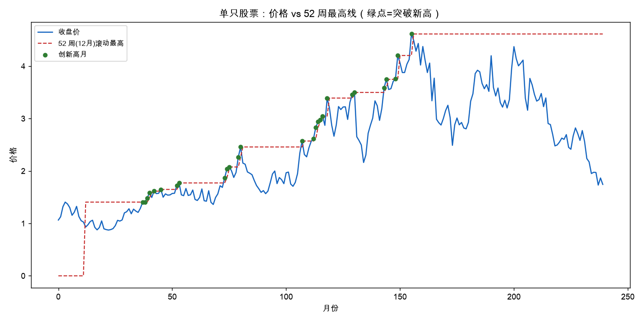Click the x-axis tick label 100

coord(286,297)
